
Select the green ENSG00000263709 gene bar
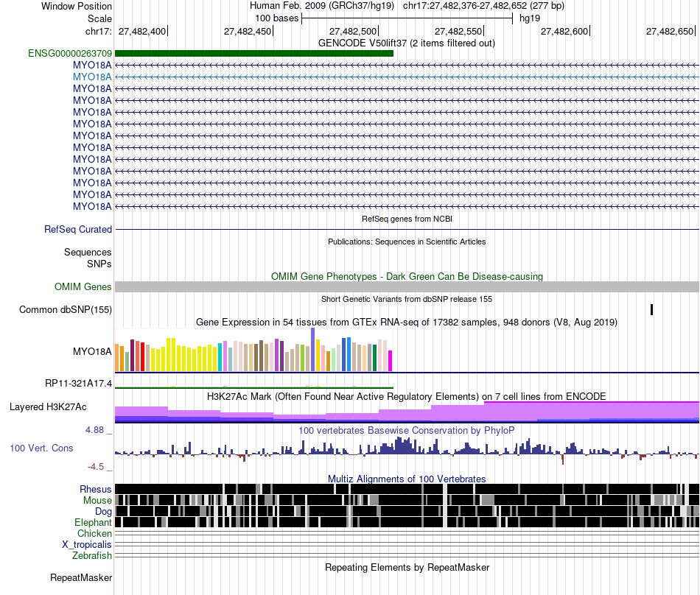[254, 54]
